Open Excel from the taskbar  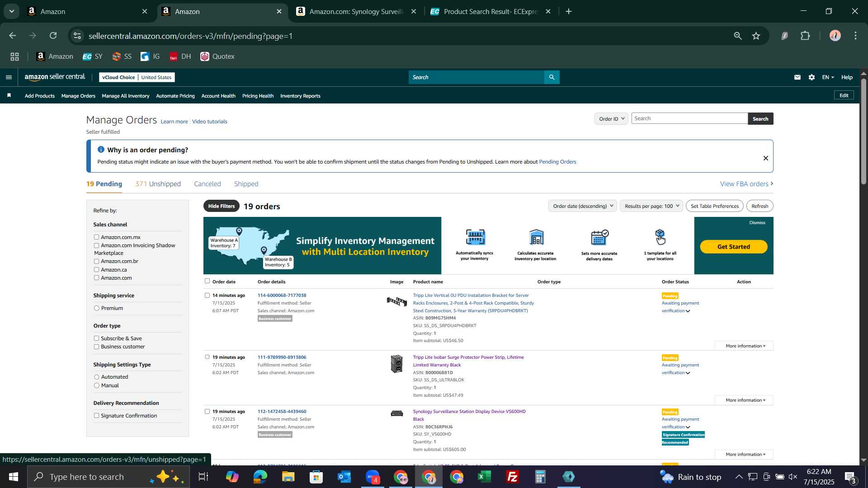coord(484,477)
